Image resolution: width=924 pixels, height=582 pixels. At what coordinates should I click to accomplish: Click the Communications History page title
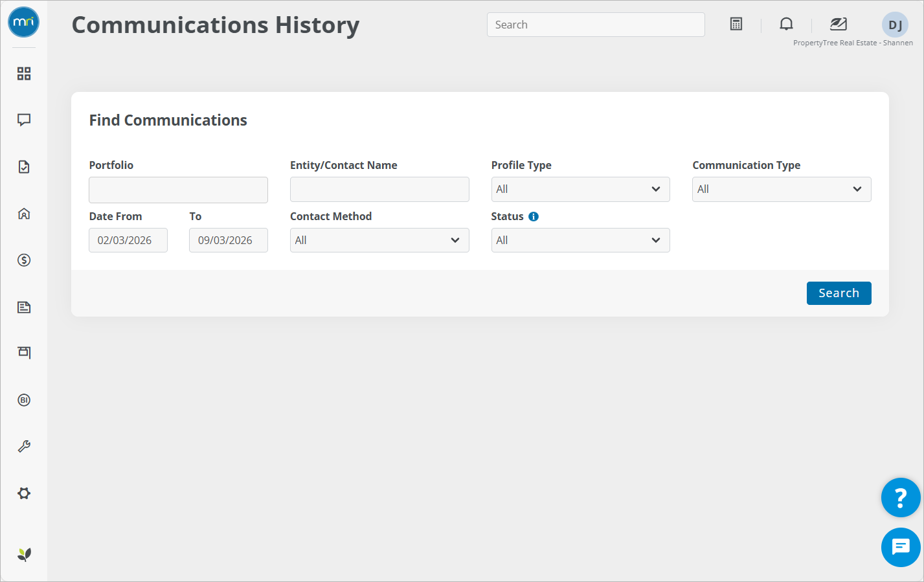tap(216, 25)
